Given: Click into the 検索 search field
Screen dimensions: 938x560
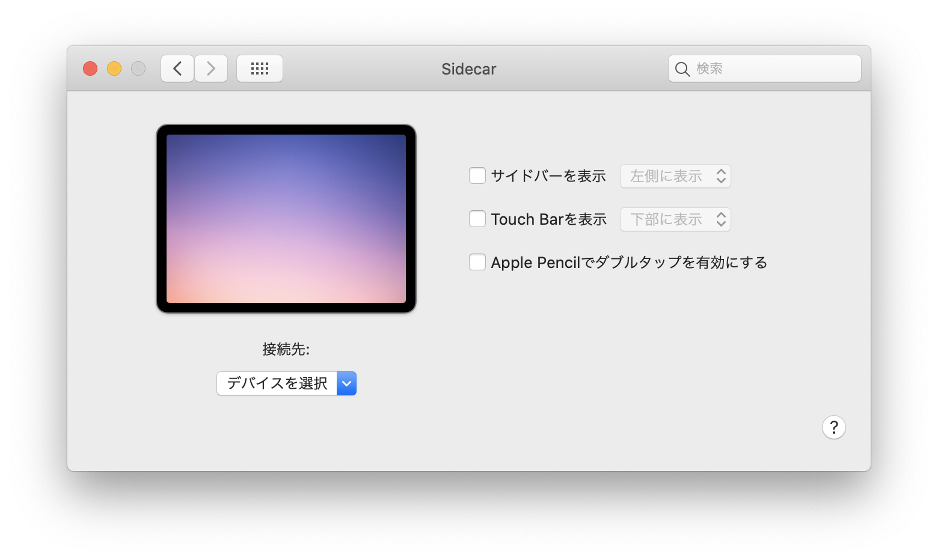Looking at the screenshot, I should tap(765, 68).
